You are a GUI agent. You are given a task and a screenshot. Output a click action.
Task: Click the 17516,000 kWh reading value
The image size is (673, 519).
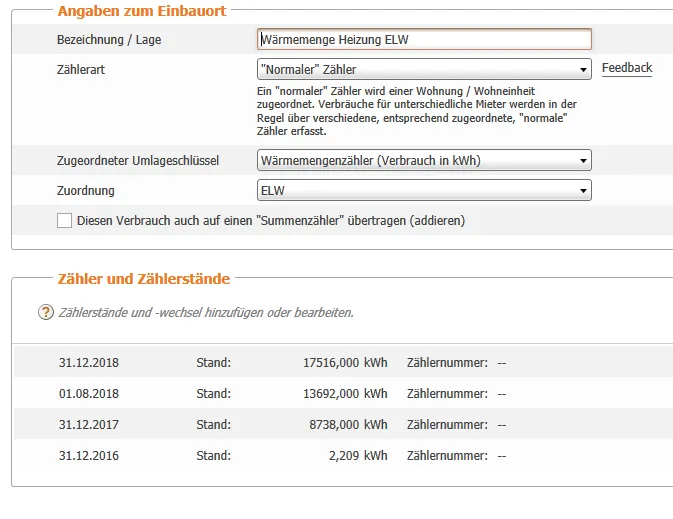[x=343, y=363]
